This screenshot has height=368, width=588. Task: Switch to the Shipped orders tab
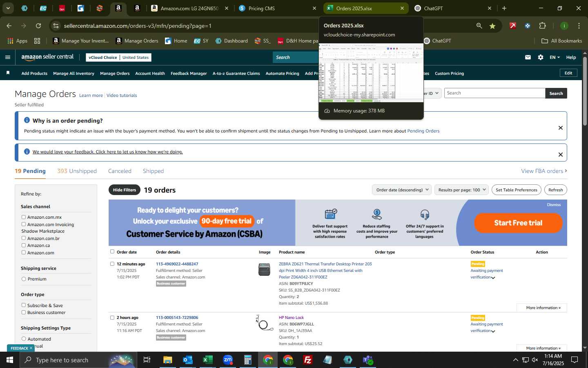pyautogui.click(x=153, y=171)
